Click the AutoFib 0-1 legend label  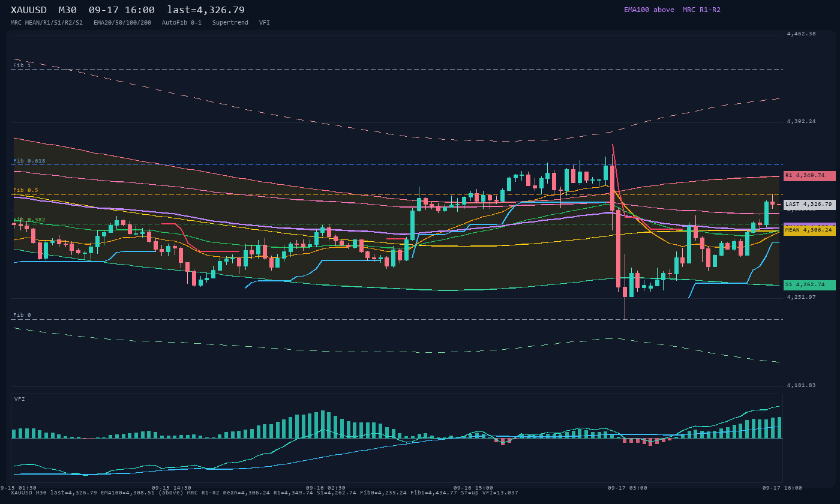click(182, 22)
